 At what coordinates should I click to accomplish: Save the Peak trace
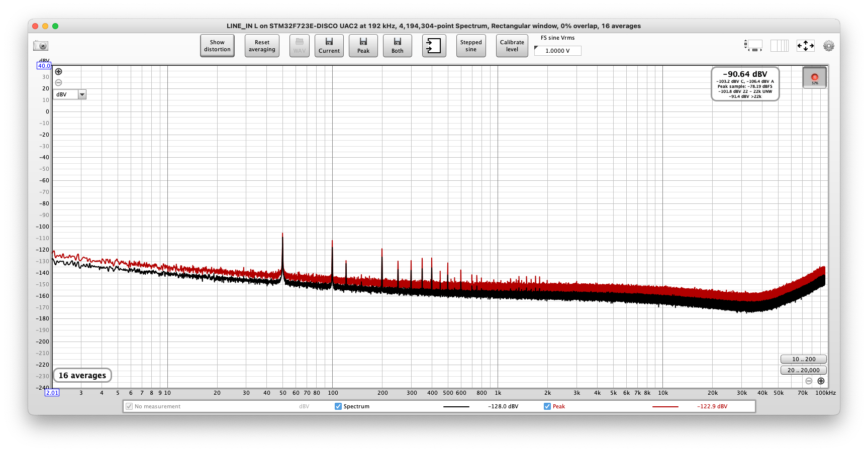pos(363,46)
